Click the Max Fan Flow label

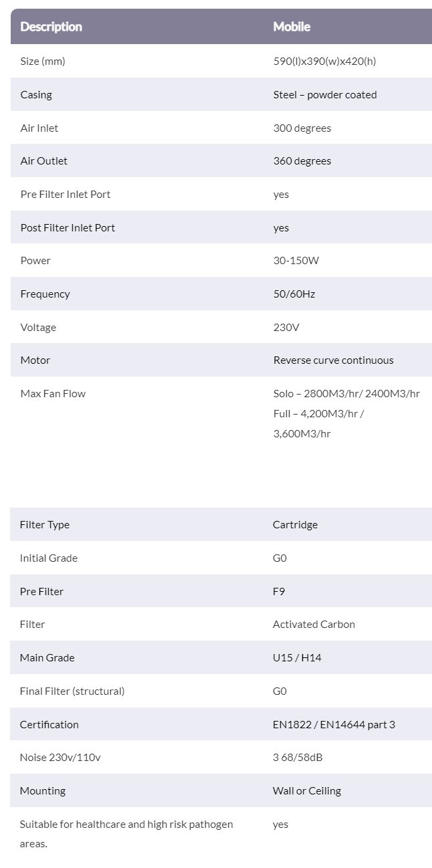[x=53, y=393]
